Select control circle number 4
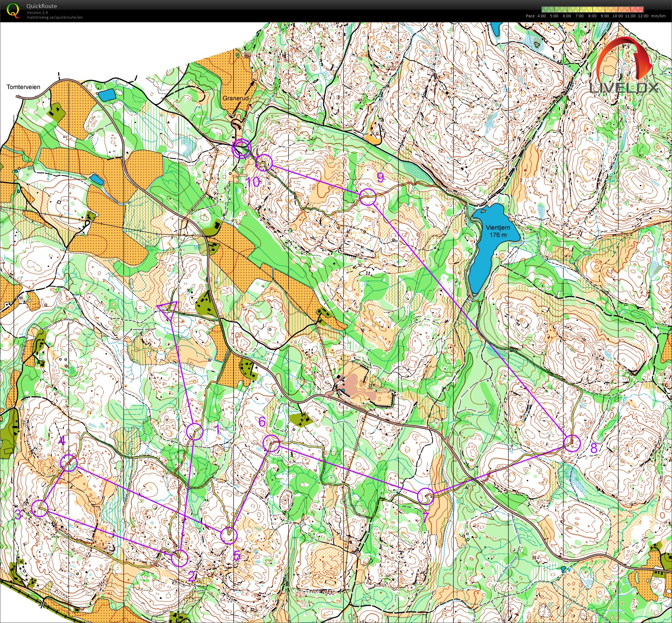 pyautogui.click(x=69, y=463)
